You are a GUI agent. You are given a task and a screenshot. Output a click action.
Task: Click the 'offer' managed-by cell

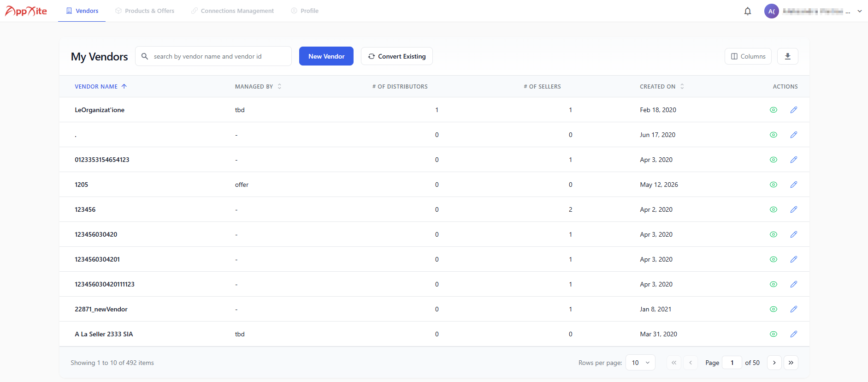pos(242,185)
